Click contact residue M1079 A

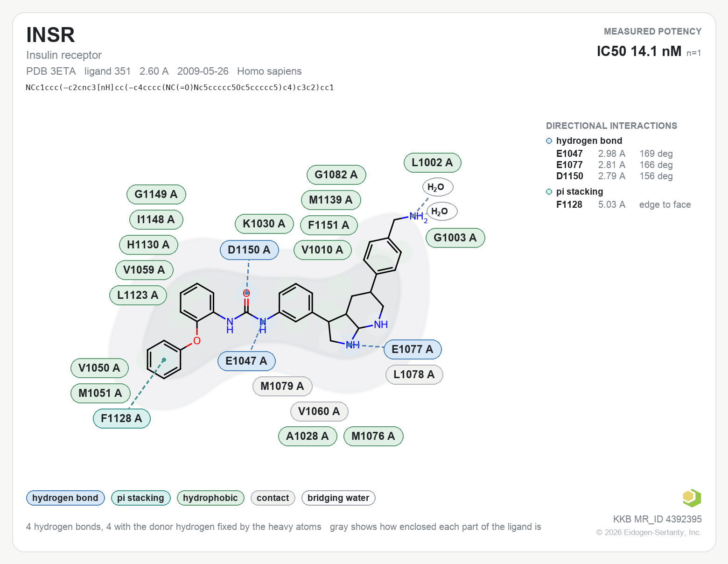[282, 387]
